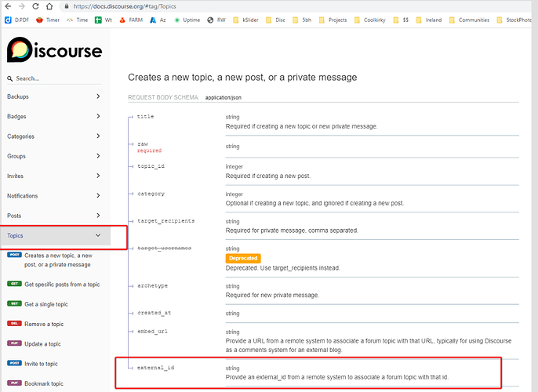Open Invite to topic endpoint

click(33, 364)
